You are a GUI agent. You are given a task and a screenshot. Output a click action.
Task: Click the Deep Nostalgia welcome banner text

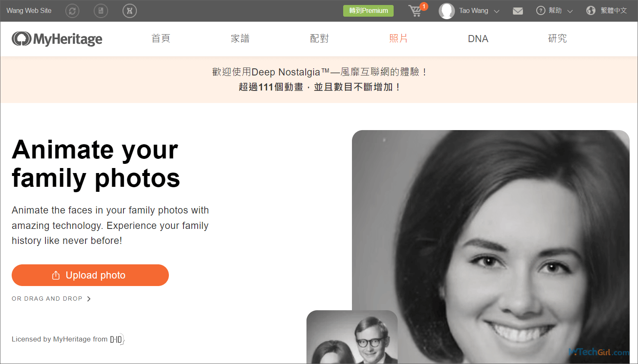319,72
